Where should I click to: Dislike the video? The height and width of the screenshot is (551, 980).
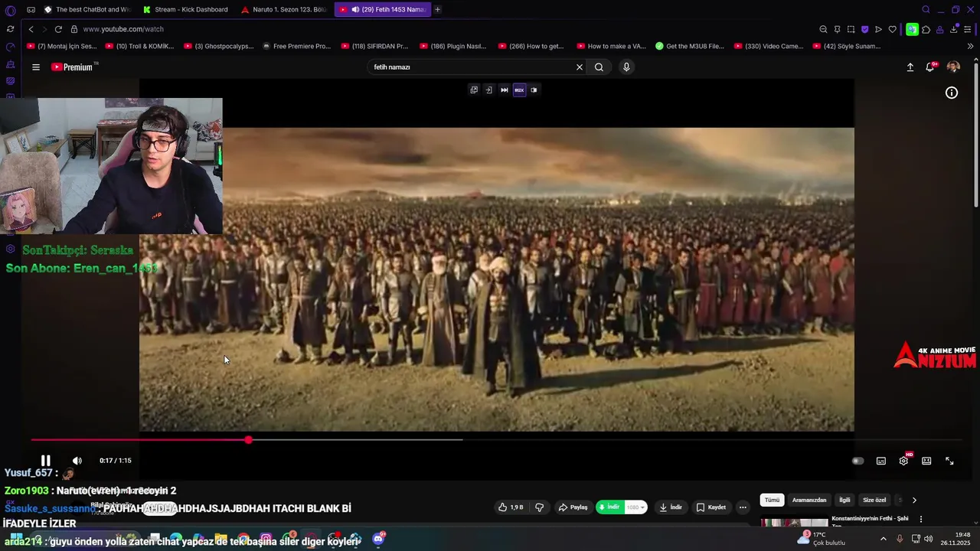coord(539,507)
